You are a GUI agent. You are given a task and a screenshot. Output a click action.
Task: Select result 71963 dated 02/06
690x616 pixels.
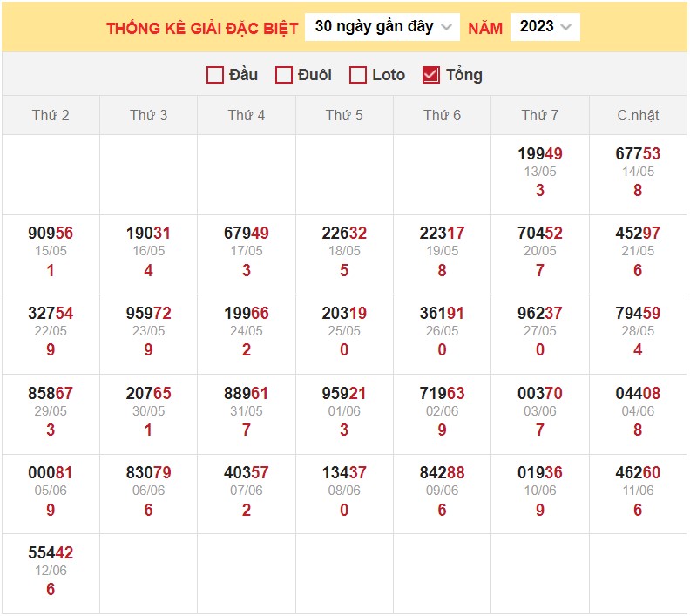(442, 394)
